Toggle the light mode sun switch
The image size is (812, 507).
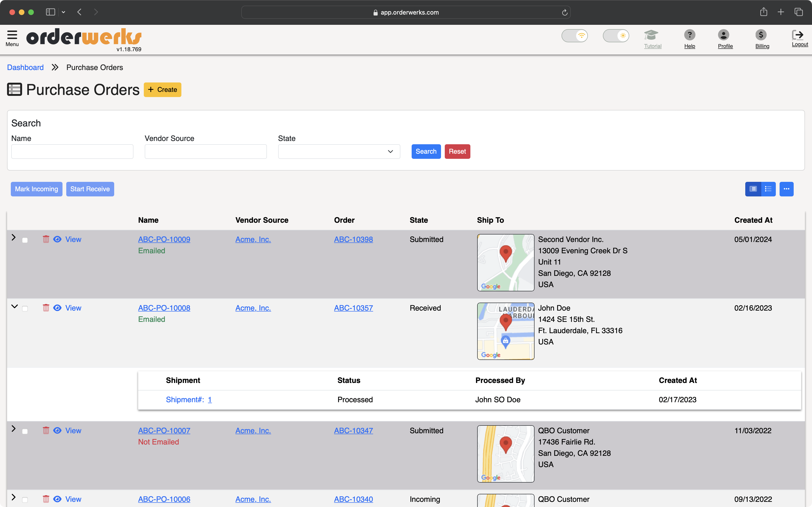tap(616, 35)
